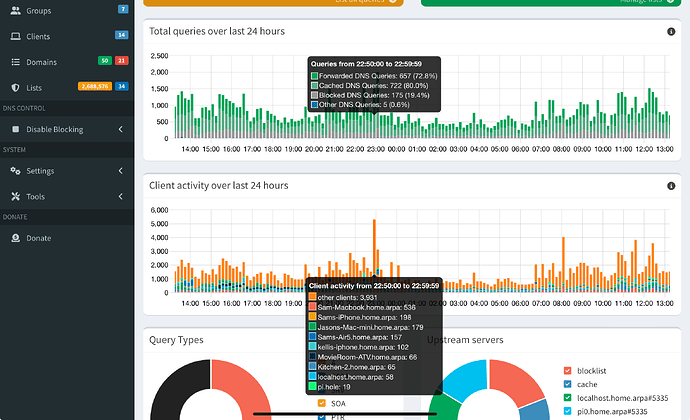
Task: Click the green Manage lists footer
Action: 551,2
